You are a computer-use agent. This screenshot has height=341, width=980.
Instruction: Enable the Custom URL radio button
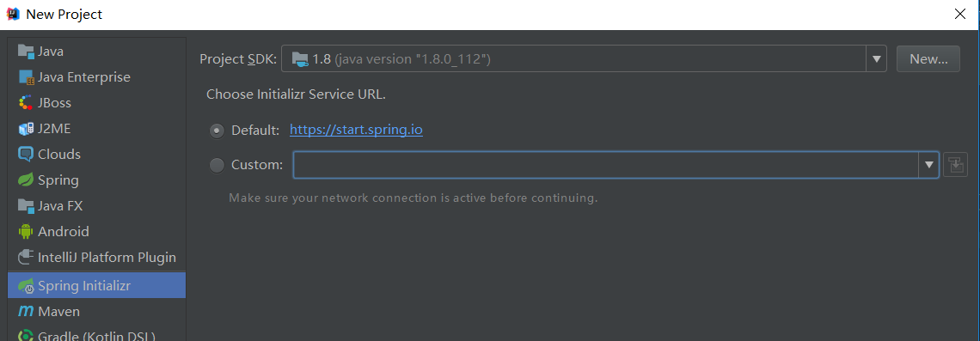click(x=217, y=165)
